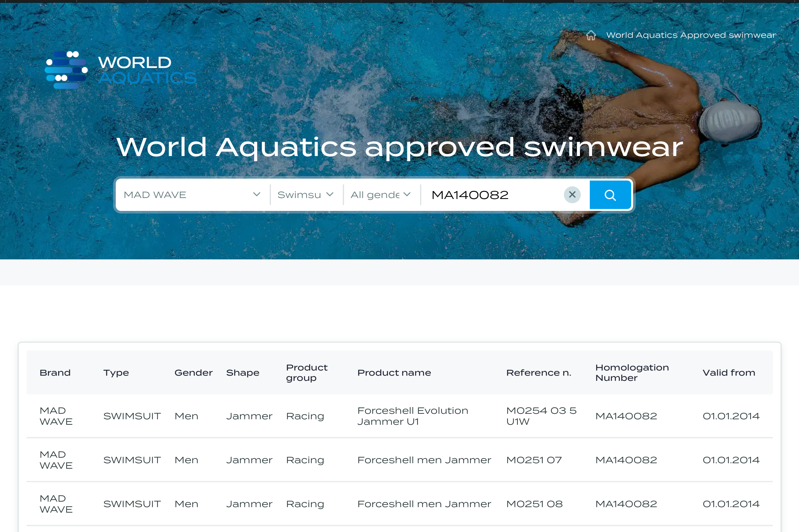Select the Forceshell Evolution Jammer U1 row

[412, 416]
